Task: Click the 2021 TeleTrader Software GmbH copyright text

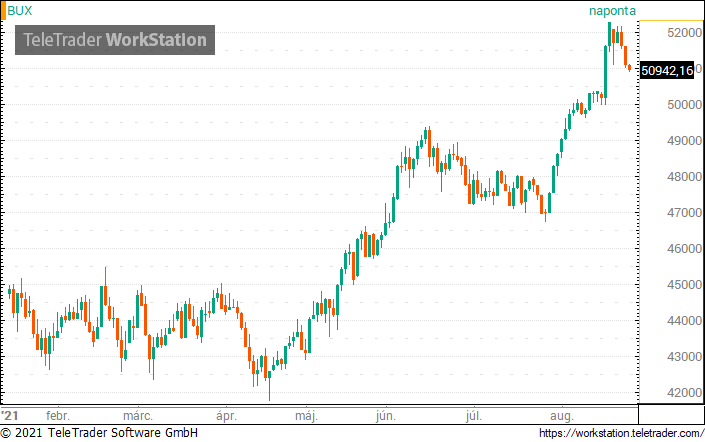Action: coord(99,433)
